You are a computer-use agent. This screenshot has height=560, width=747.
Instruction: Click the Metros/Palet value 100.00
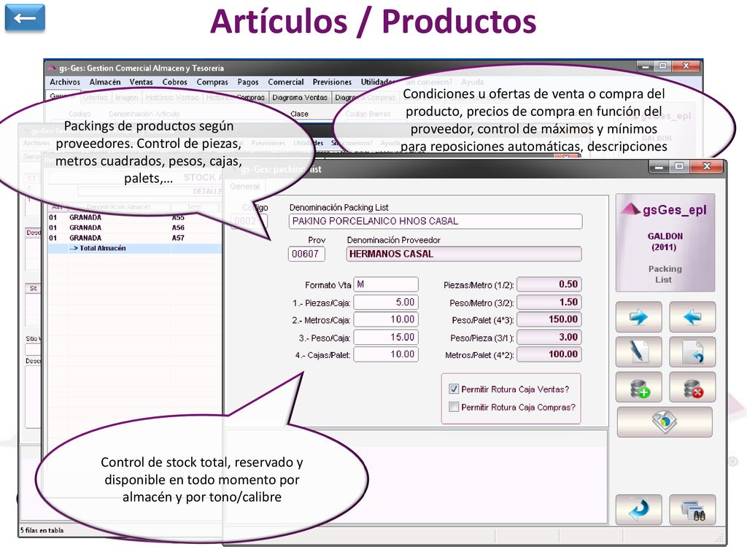click(x=549, y=354)
